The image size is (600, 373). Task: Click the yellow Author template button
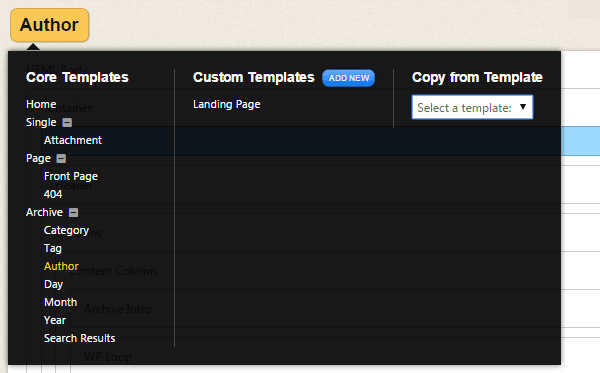pyautogui.click(x=50, y=25)
